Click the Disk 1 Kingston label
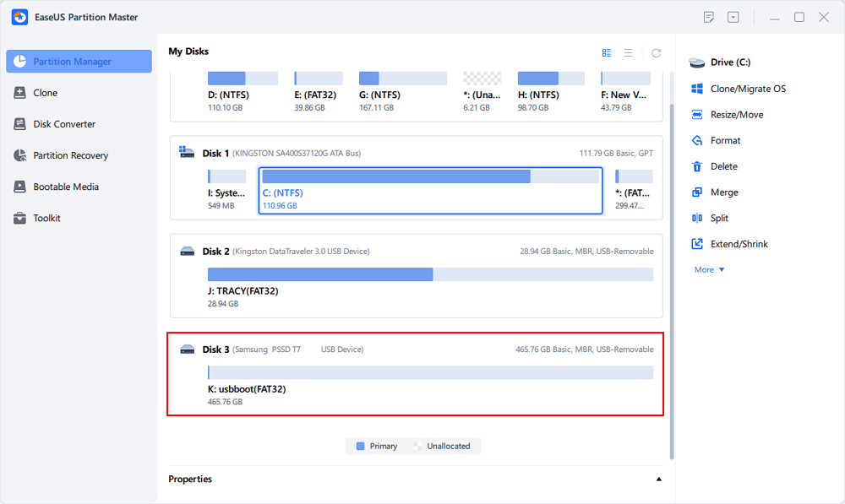Screen dimensions: 845x504 tap(297, 154)
